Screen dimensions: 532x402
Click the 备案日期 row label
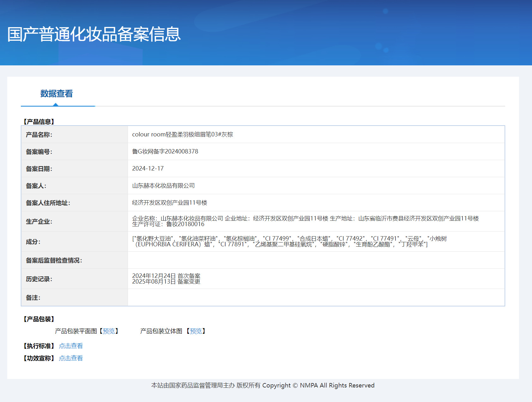point(39,169)
